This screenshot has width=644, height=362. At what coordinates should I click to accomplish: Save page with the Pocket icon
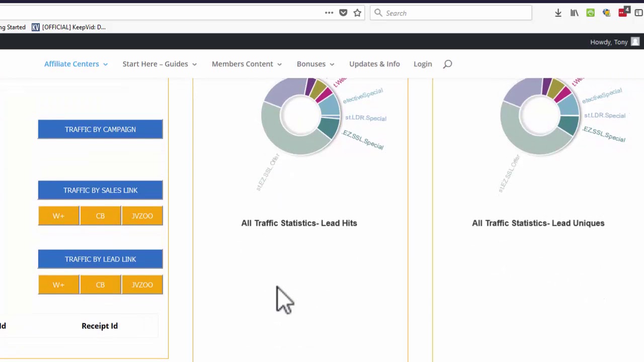point(343,13)
